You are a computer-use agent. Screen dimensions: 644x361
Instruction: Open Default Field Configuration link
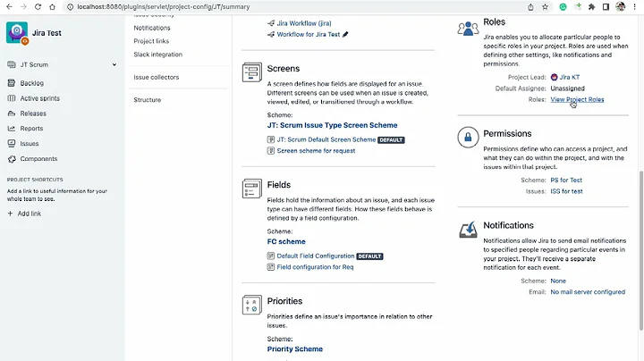tap(316, 256)
